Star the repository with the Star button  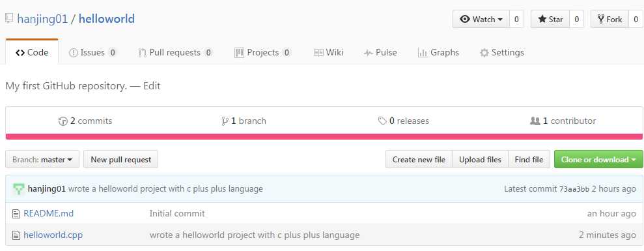550,20
